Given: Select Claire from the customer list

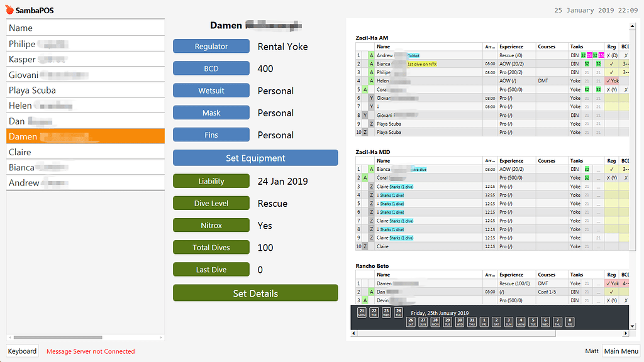Looking at the screenshot, I should (x=85, y=151).
